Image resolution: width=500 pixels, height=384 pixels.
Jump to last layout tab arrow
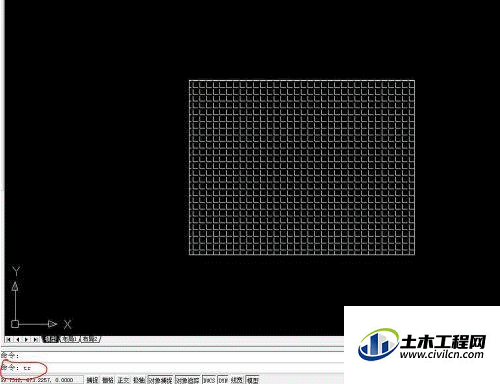(x=35, y=339)
